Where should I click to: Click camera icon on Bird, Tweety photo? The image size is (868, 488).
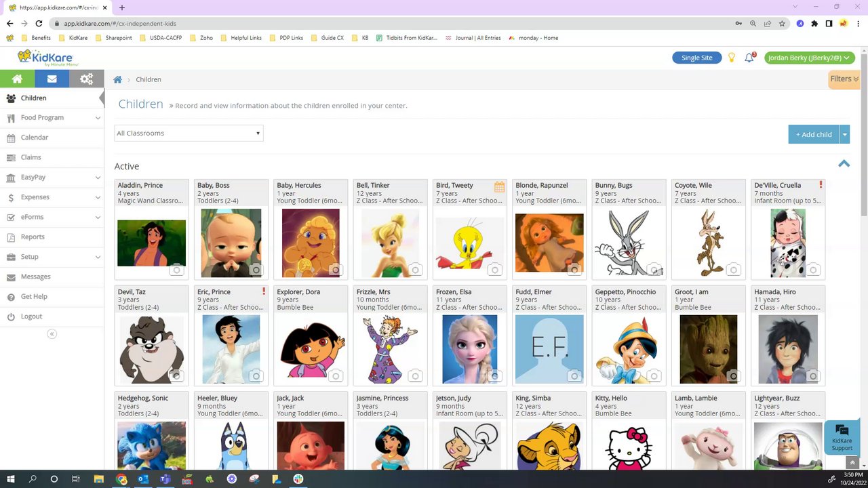coord(494,270)
